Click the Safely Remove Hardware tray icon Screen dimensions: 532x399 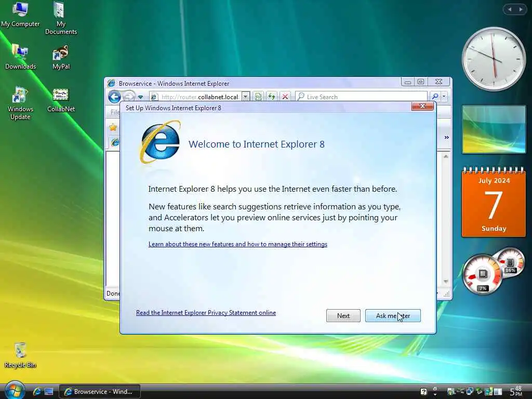point(479,392)
